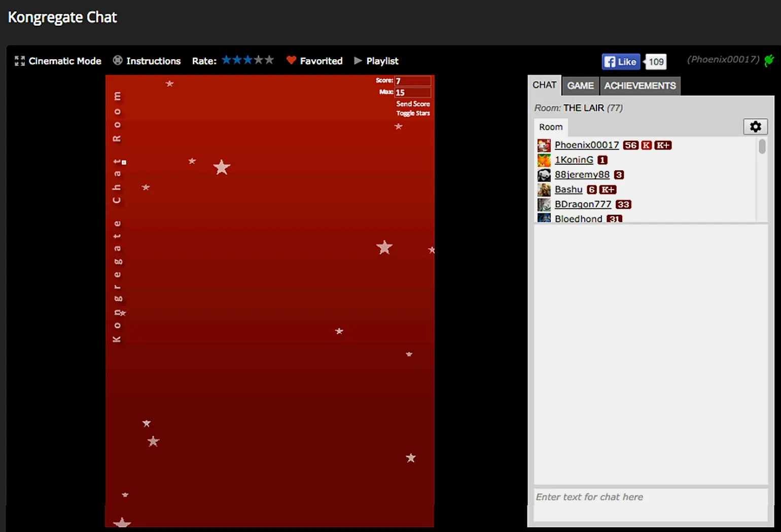The width and height of the screenshot is (781, 532).
Task: Click the green Kongregate user icon
Action: pos(769,60)
